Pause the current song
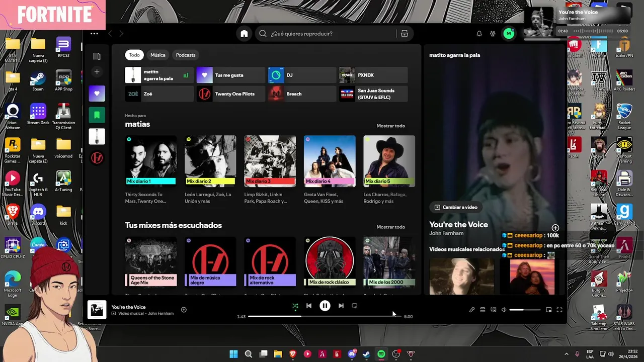The width and height of the screenshot is (644, 362). tap(325, 306)
